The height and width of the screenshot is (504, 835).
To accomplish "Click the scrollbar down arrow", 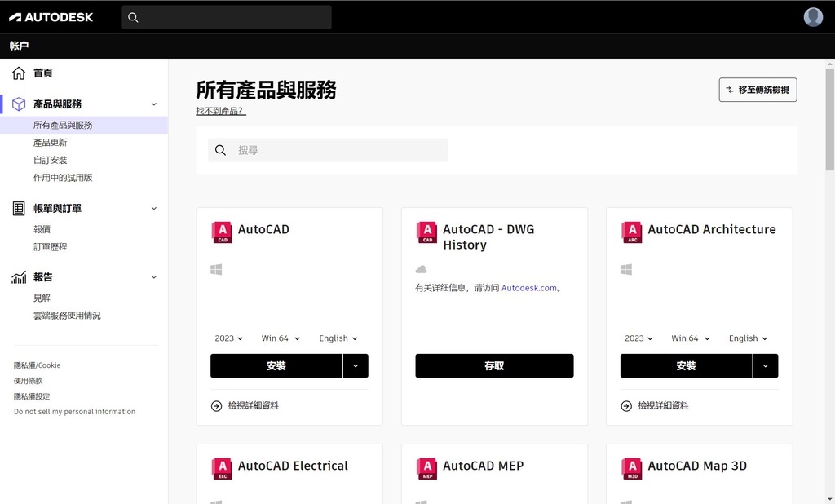I will coord(829,498).
